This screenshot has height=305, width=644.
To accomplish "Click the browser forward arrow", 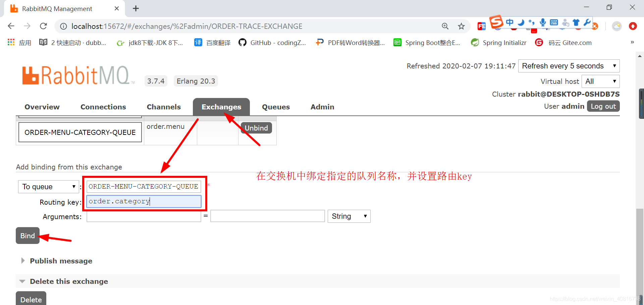I will click(27, 26).
